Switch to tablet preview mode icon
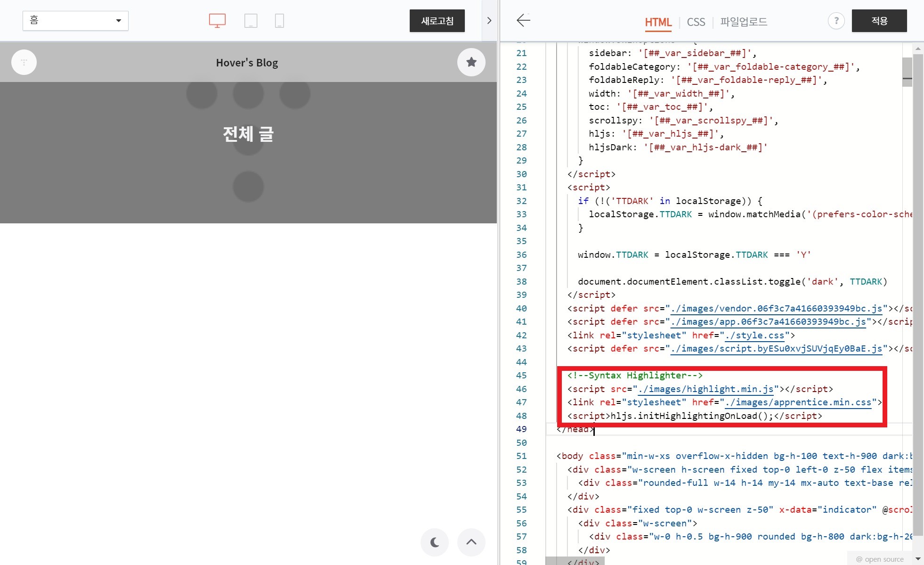Image resolution: width=924 pixels, height=565 pixels. (251, 21)
